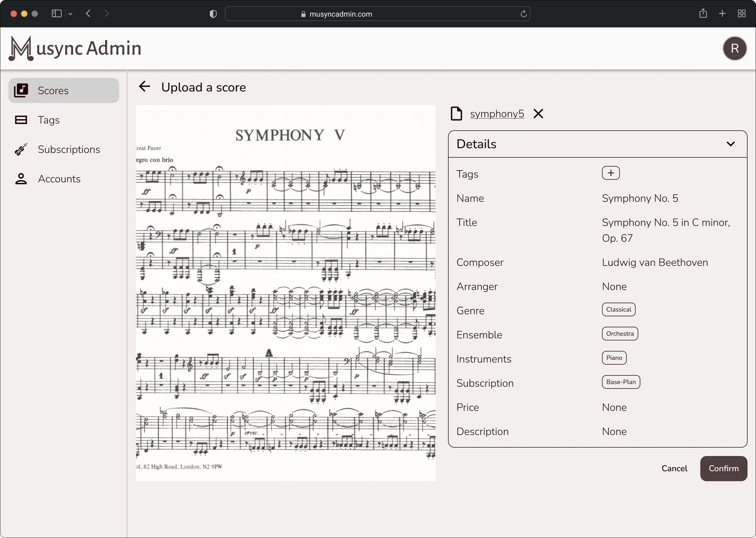Cancel the score upload
This screenshot has width=756, height=538.
[674, 468]
